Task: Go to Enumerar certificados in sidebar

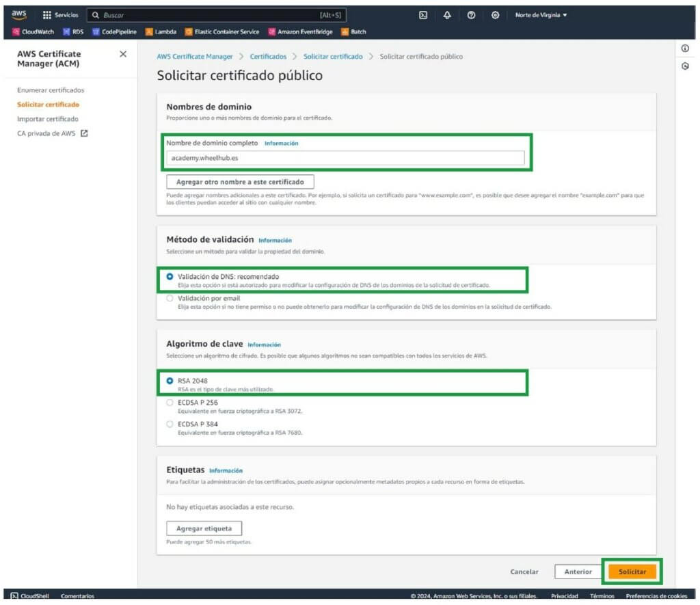Action: coord(51,90)
